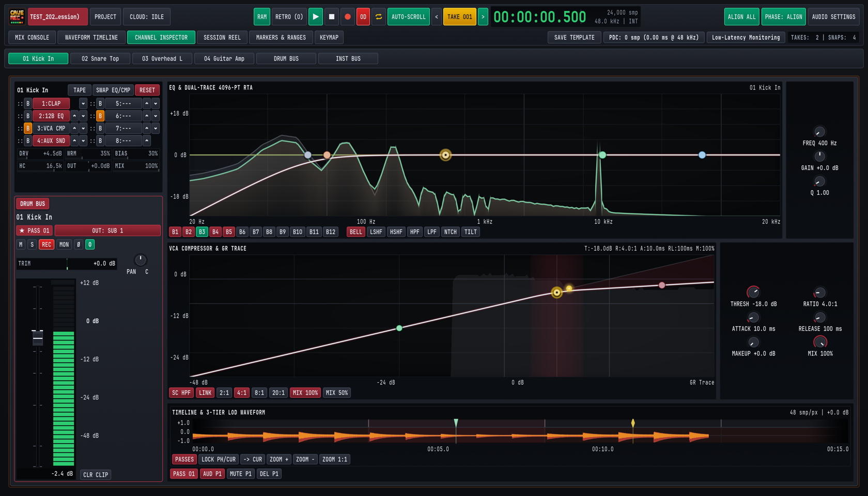Start playback with the green play button
Screen dimensions: 868x496
[315, 17]
